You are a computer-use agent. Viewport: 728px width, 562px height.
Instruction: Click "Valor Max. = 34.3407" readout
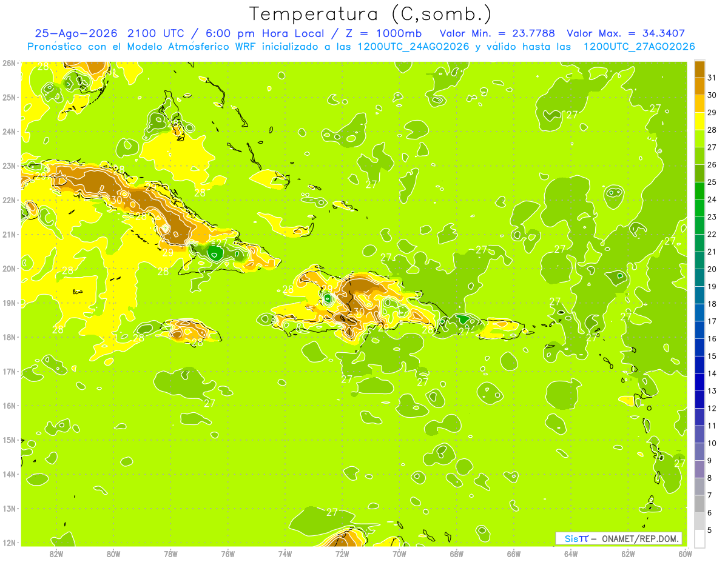tap(626, 33)
